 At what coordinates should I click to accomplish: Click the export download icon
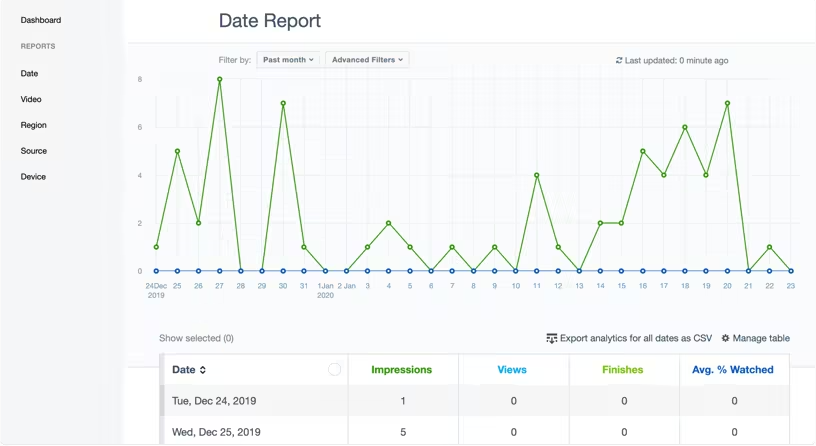pos(552,338)
